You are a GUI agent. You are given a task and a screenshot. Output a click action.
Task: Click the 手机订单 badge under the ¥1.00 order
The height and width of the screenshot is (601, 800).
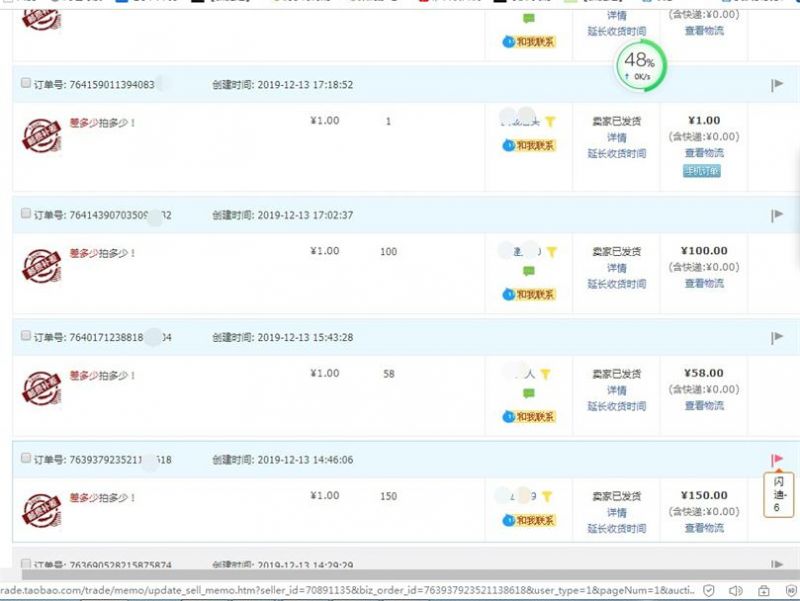[x=702, y=171]
